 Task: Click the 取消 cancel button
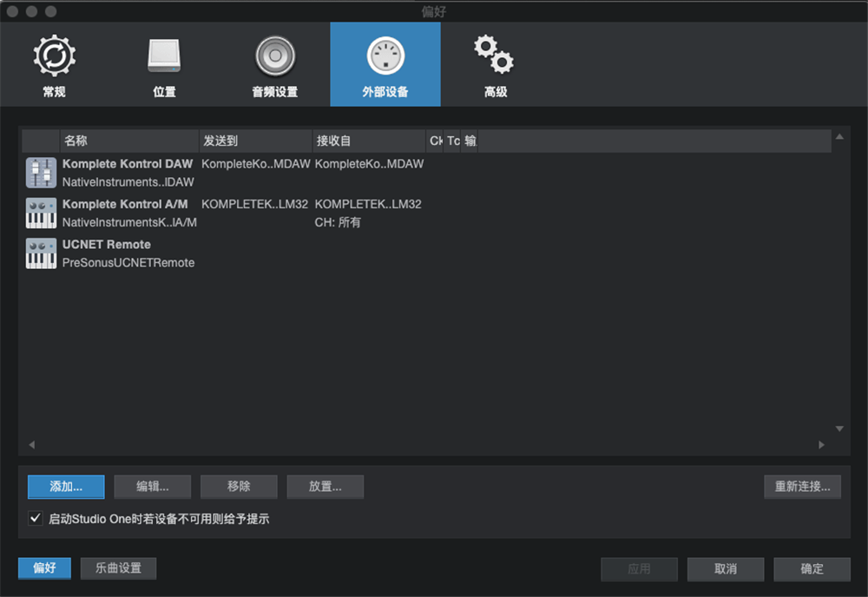(725, 568)
